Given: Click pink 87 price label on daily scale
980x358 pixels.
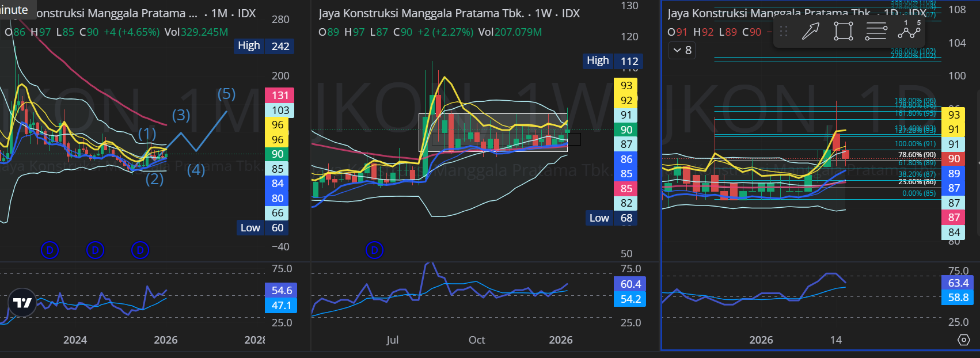Looking at the screenshot, I should click(954, 218).
